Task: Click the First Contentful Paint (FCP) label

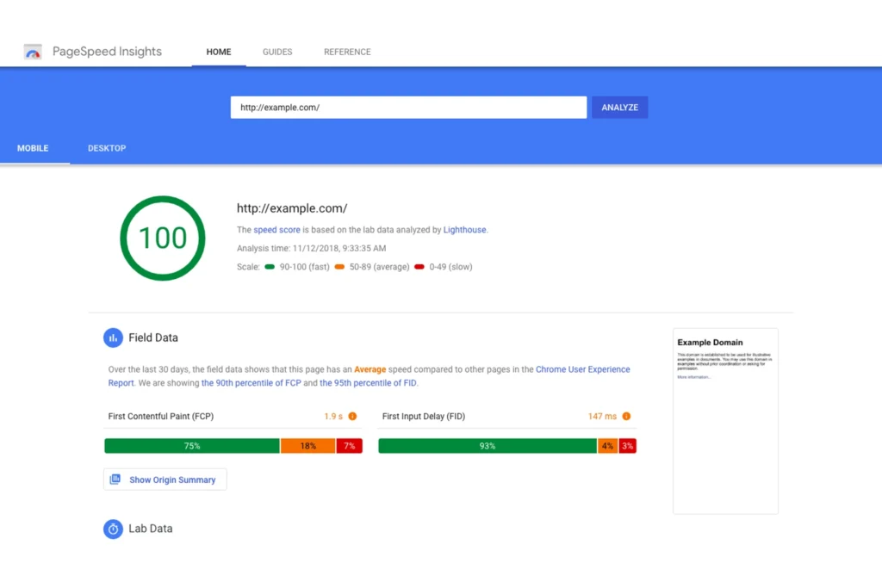Action: 161,417
